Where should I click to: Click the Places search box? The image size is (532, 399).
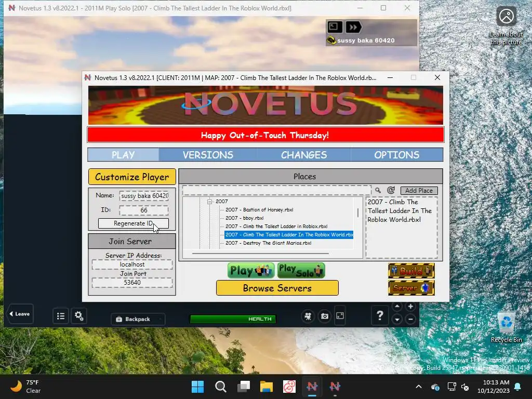pyautogui.click(x=276, y=190)
